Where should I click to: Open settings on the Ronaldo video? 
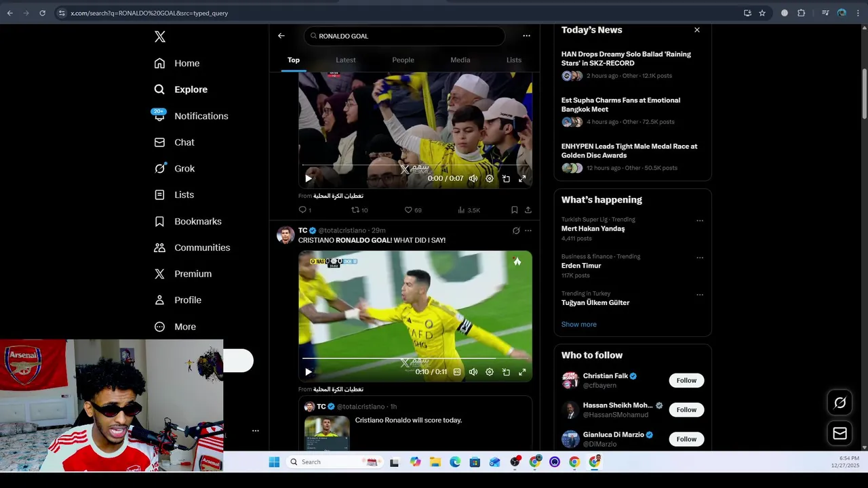tap(490, 372)
